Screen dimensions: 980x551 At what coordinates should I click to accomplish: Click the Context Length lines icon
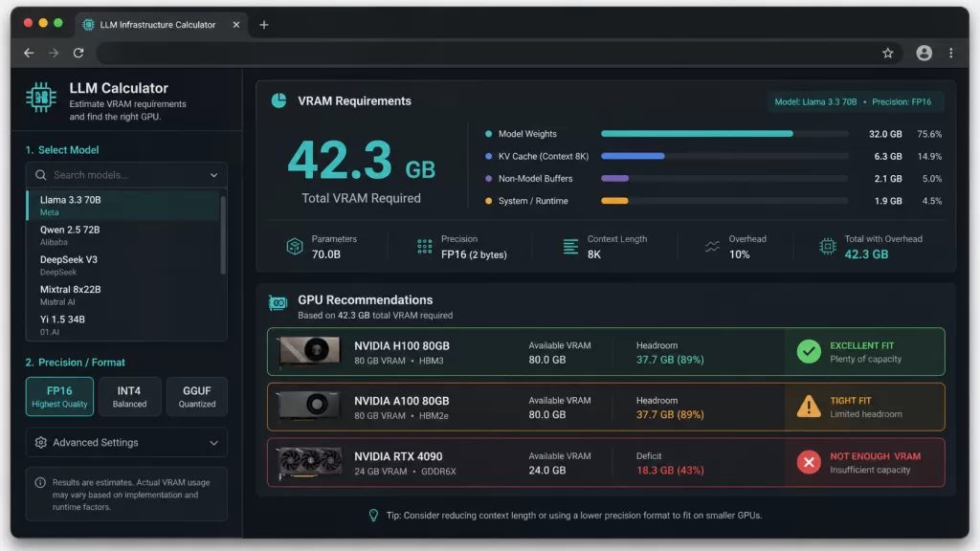571,246
